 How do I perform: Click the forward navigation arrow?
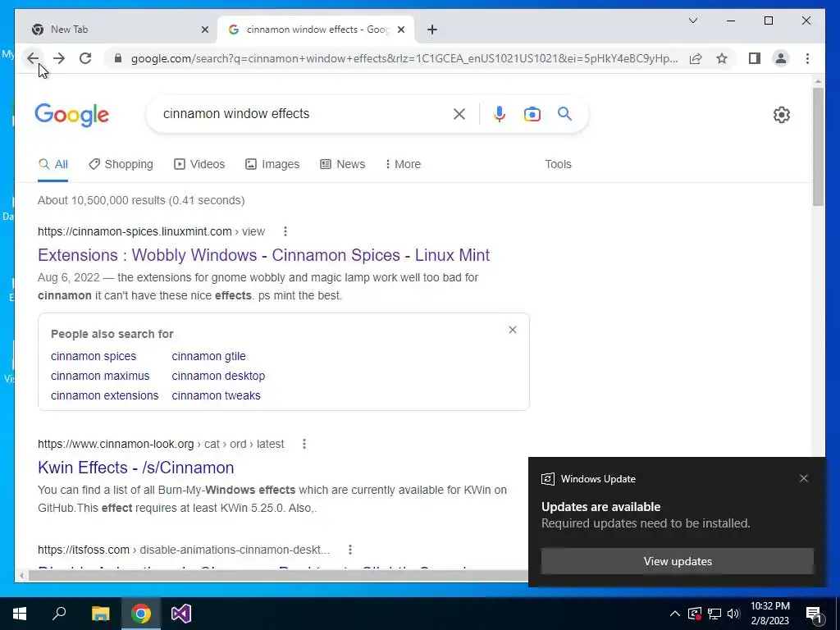point(59,58)
